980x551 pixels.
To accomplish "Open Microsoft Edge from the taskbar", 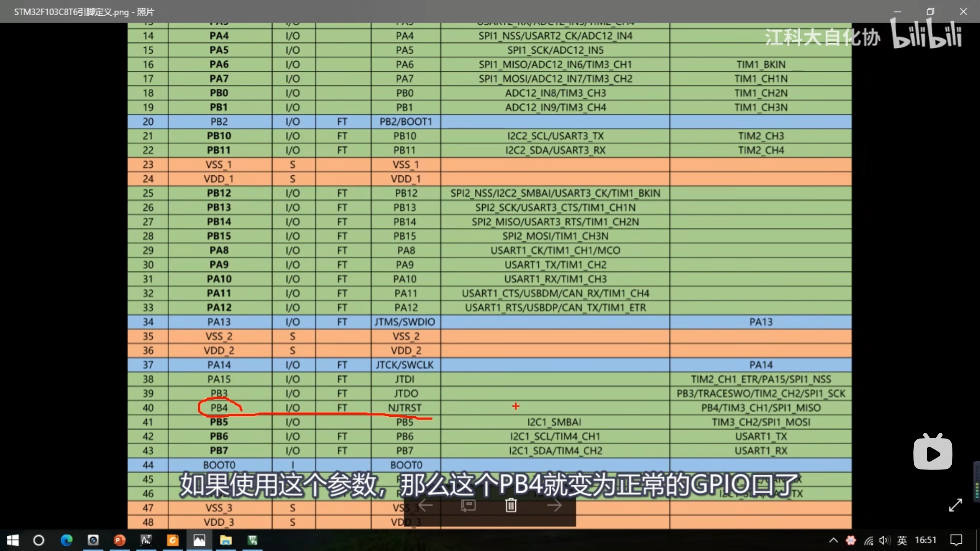I will pos(67,540).
